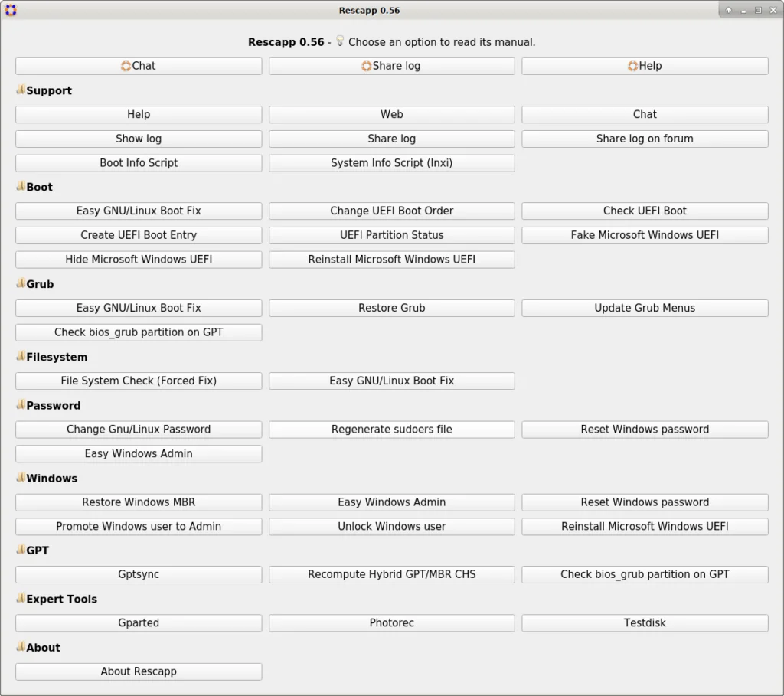Launch Testdisk from Expert Tools
This screenshot has width=784, height=696.
[x=645, y=623]
